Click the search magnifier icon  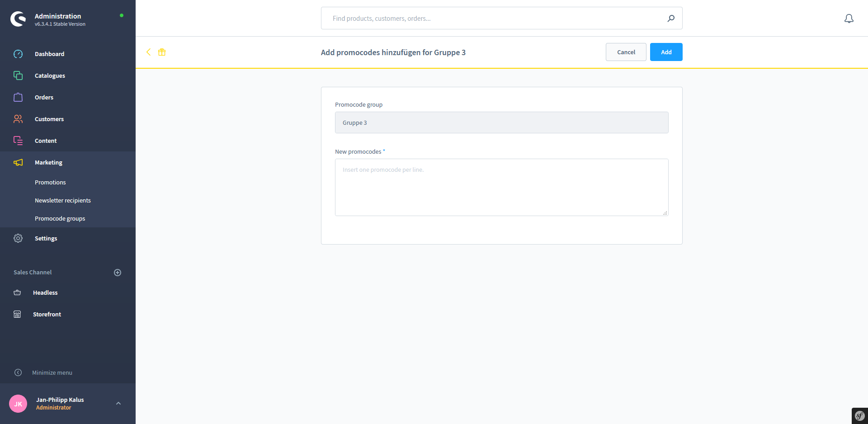pyautogui.click(x=671, y=18)
